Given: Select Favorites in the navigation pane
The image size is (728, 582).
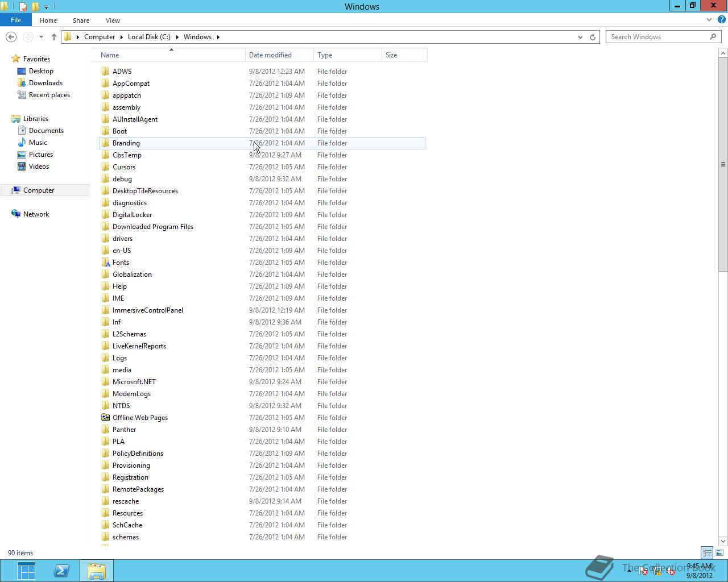Looking at the screenshot, I should pyautogui.click(x=36, y=59).
